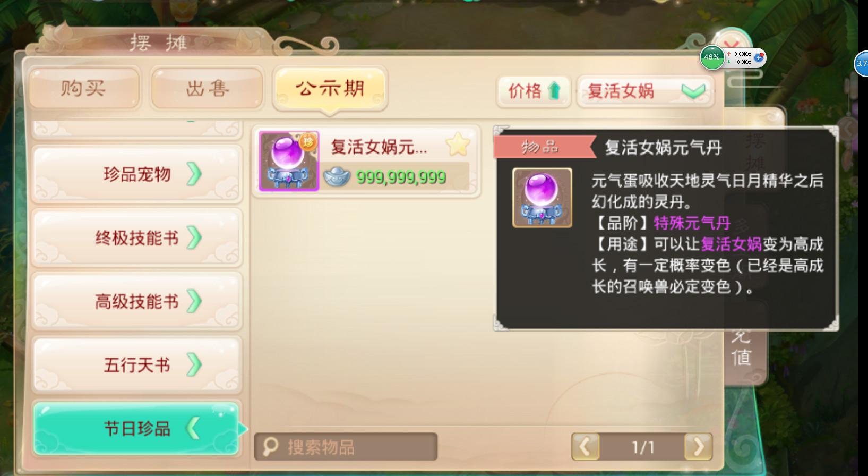Switch to the 购买 tab

coord(84,88)
